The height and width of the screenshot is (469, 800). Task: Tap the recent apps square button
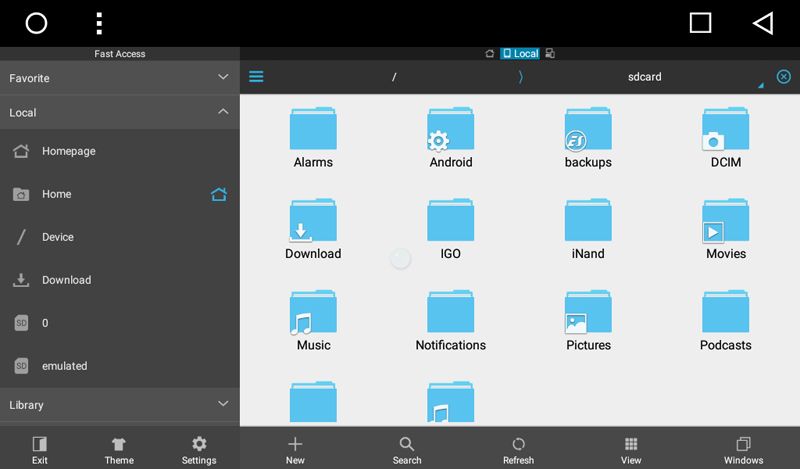(700, 23)
